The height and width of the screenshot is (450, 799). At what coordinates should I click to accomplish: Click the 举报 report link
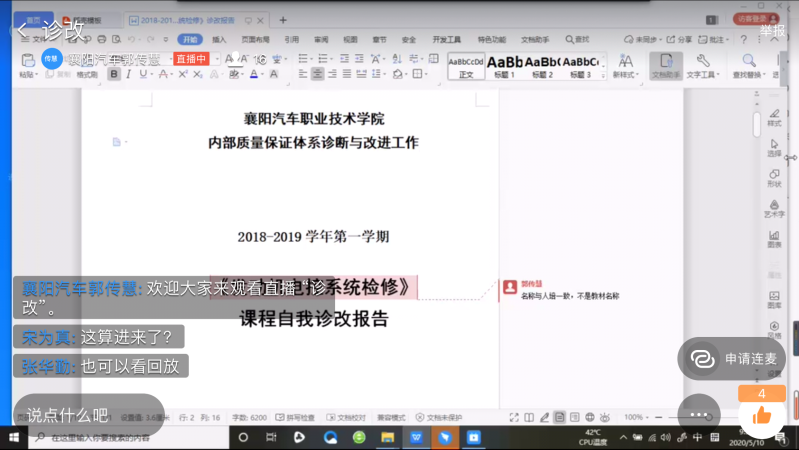[772, 29]
